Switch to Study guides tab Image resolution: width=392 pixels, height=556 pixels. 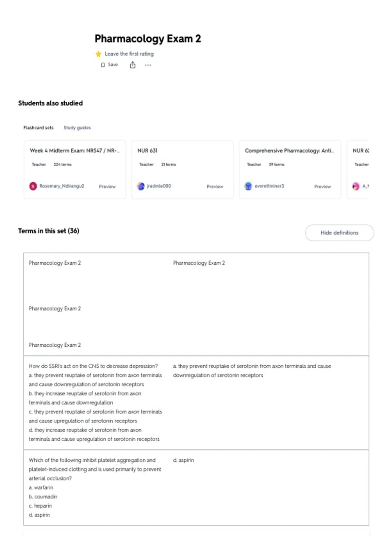pos(77,128)
